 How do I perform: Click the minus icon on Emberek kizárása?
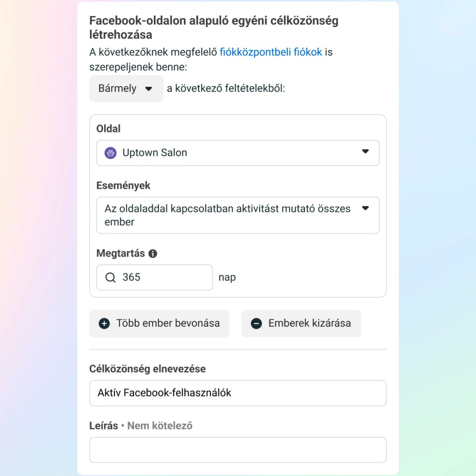[x=256, y=324]
